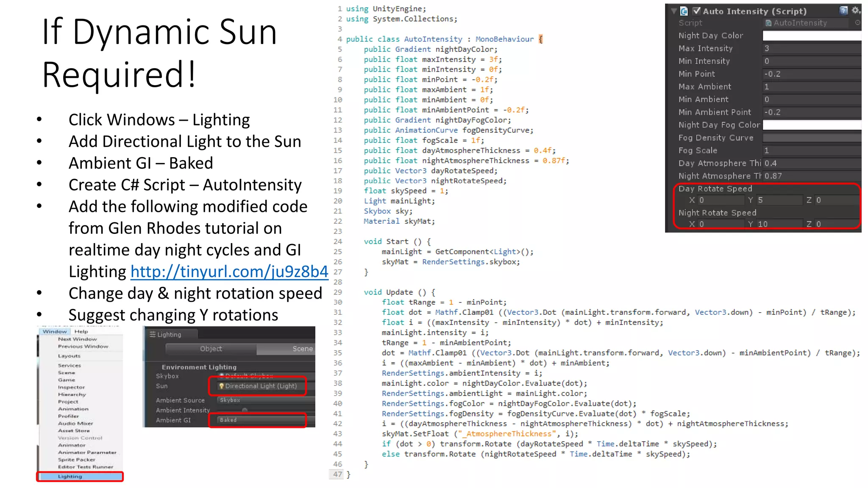Open the Ambient GI Baked dropdown
Viewport: 868px width, 488px height.
tap(266, 420)
